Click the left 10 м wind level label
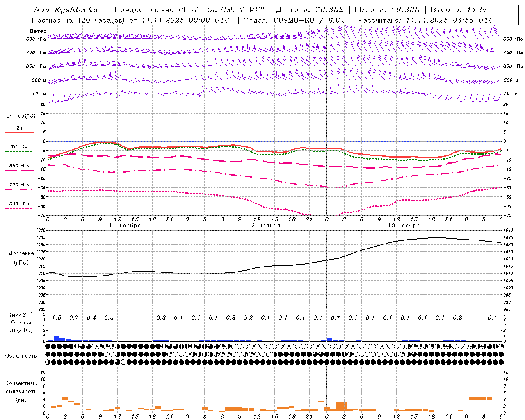 [39, 94]
